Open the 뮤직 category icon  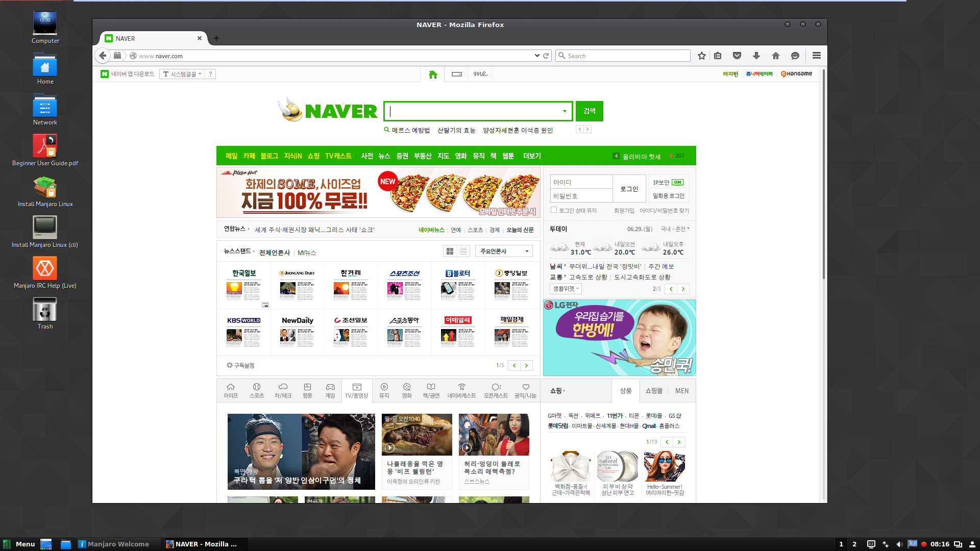pyautogui.click(x=384, y=391)
